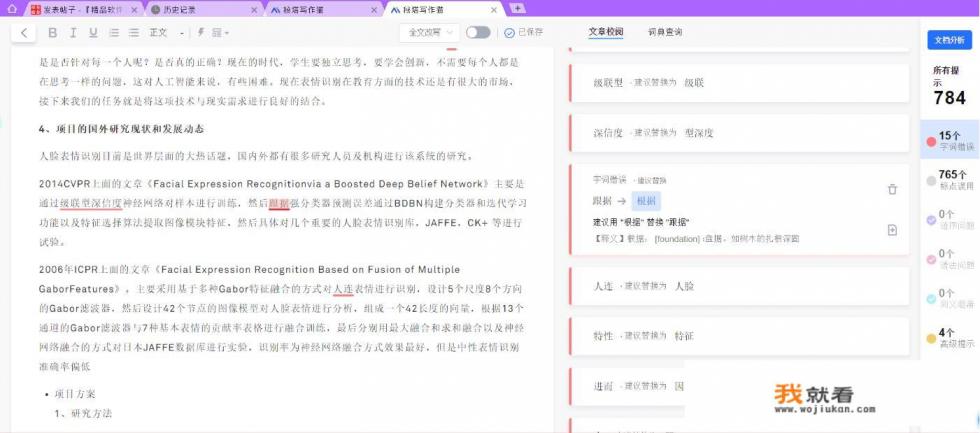Close the 历史记录 tab
The width and height of the screenshot is (980, 433).
pyautogui.click(x=253, y=10)
